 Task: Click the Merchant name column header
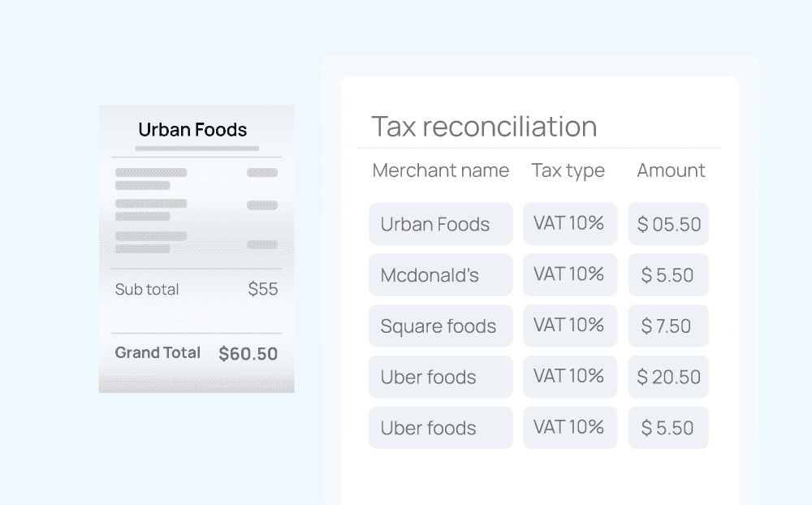[x=440, y=170]
